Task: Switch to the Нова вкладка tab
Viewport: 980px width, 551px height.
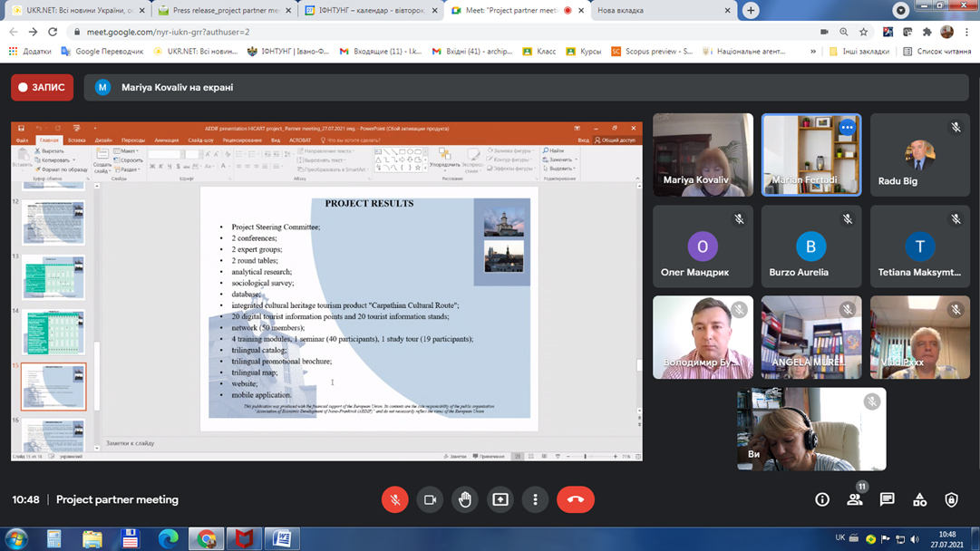Action: click(657, 11)
